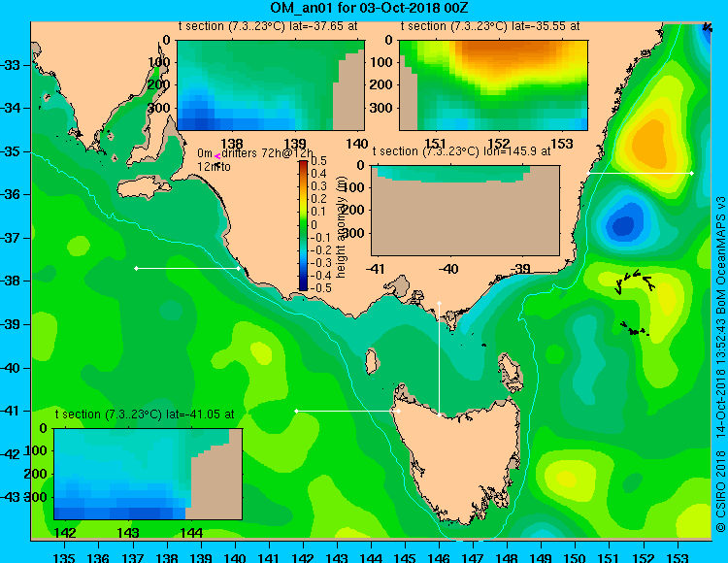Click the 143 tick label under the lat=-41.05 section

click(x=128, y=533)
